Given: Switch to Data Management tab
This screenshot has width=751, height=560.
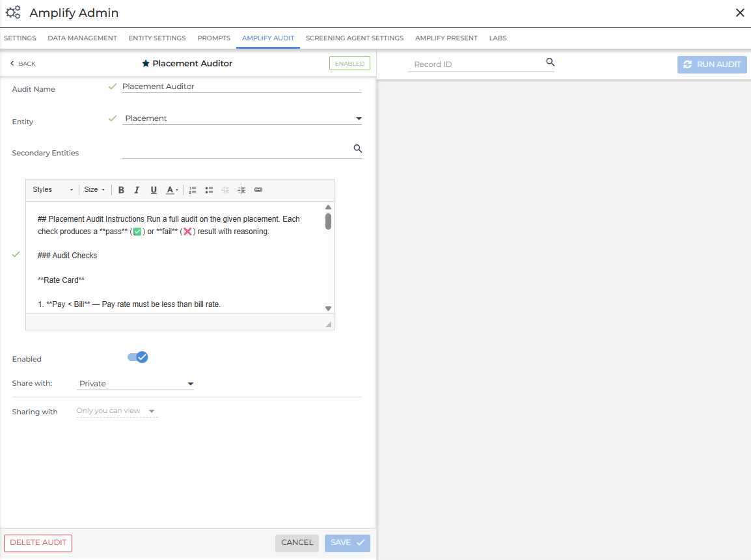Looking at the screenshot, I should click(83, 38).
